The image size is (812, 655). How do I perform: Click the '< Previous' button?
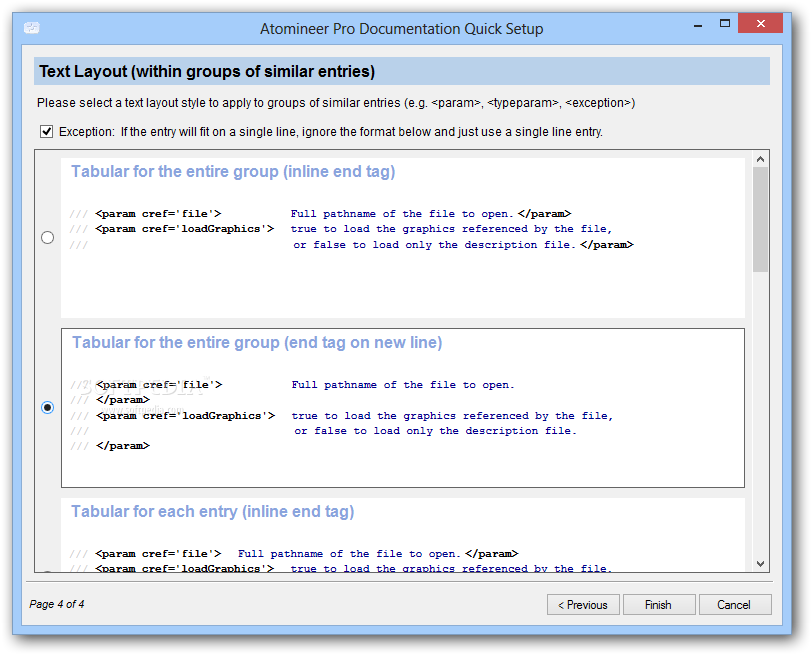click(x=583, y=605)
